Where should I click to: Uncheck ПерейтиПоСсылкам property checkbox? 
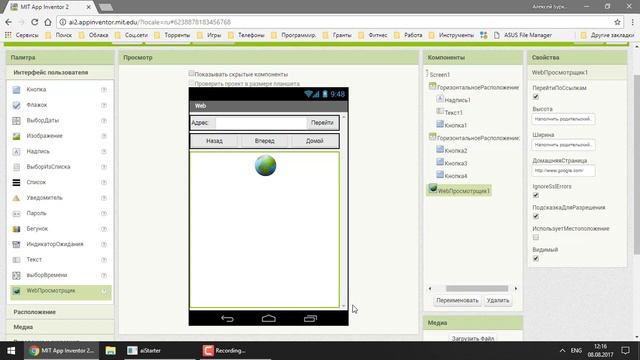pyautogui.click(x=536, y=97)
